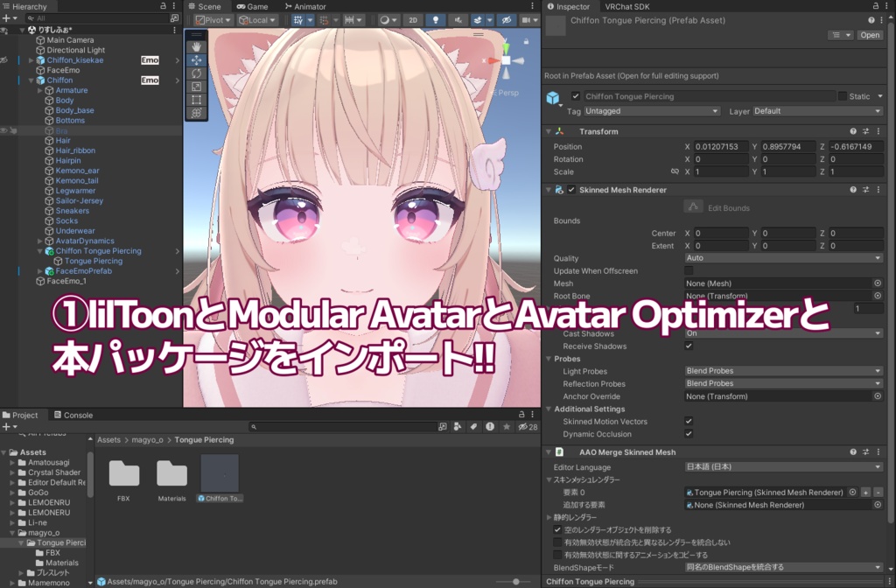Expand 静的レンダラー foldout
This screenshot has width=896, height=588.
[549, 517]
